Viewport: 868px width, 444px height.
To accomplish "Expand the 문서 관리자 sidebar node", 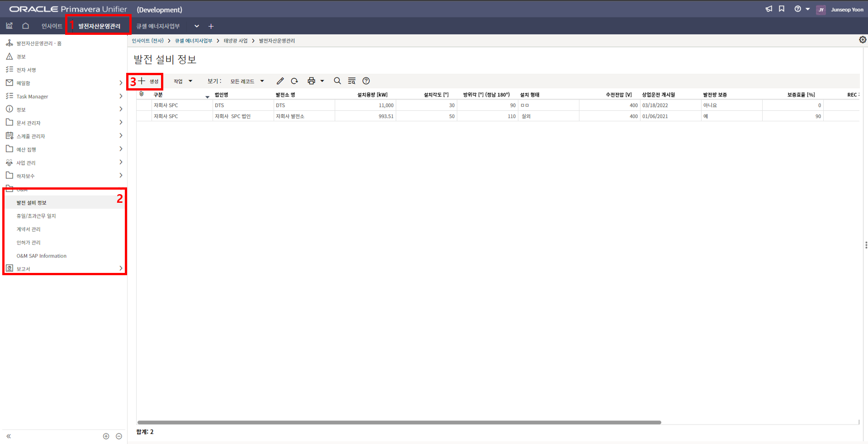I will point(121,123).
